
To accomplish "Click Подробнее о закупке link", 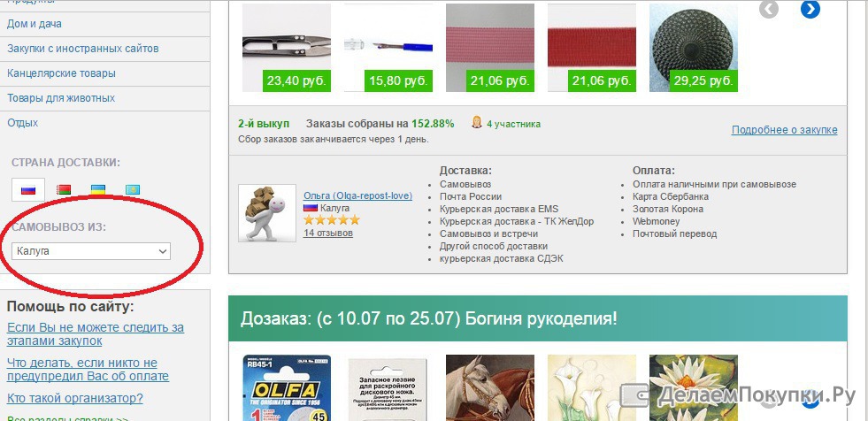I will tap(785, 130).
